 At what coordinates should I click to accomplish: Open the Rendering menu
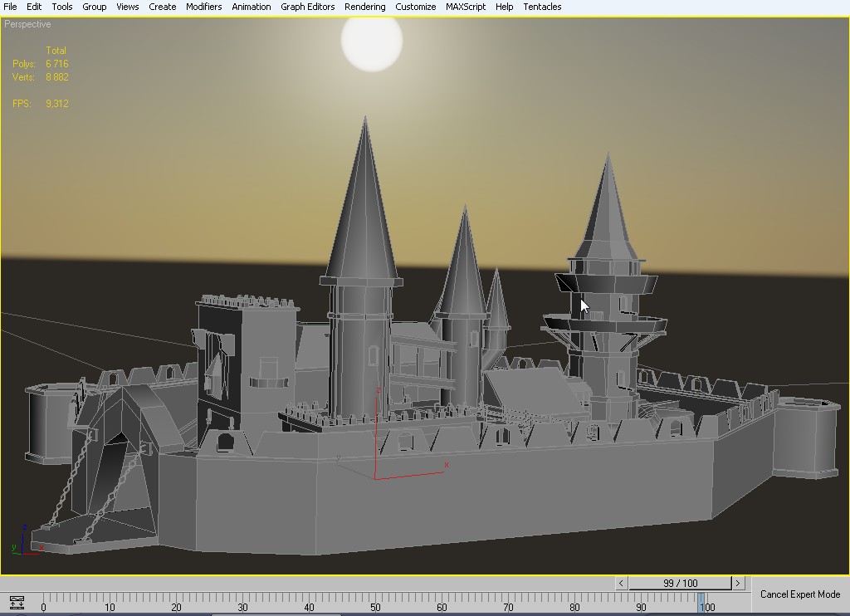click(x=364, y=7)
